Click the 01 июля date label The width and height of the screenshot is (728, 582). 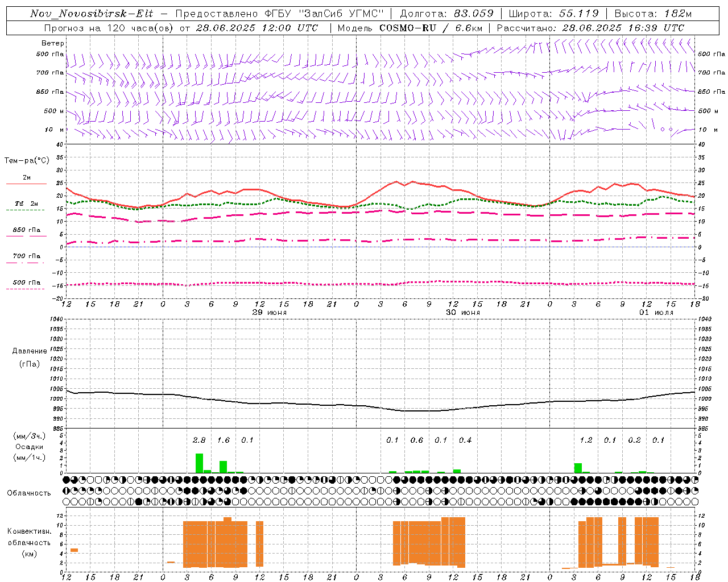656,313
